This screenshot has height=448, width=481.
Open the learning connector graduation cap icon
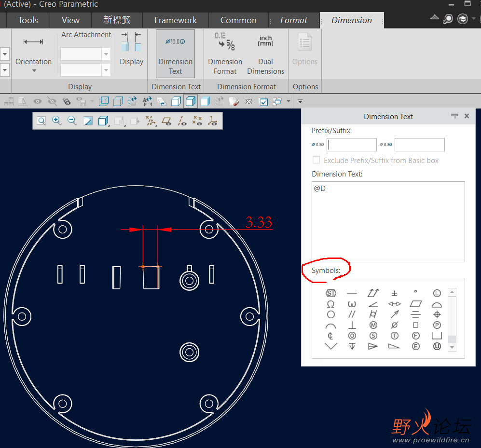point(463,19)
